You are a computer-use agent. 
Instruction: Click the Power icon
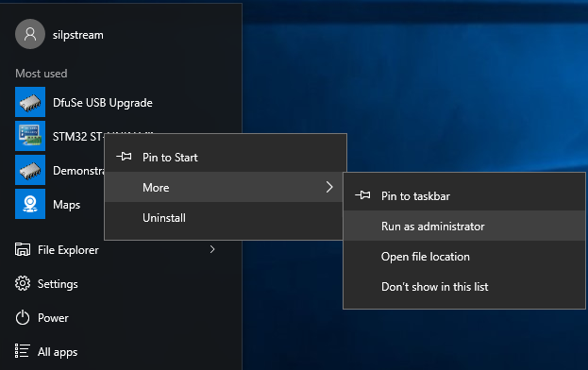tap(23, 317)
